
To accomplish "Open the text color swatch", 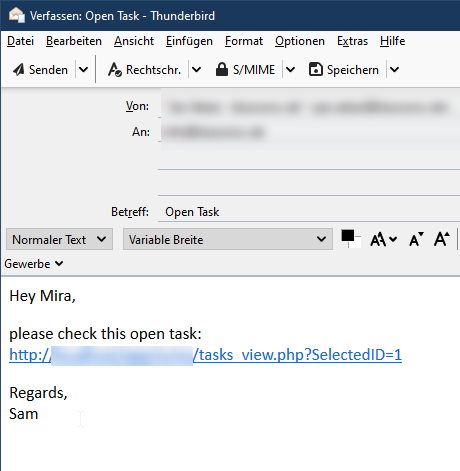I will (351, 239).
